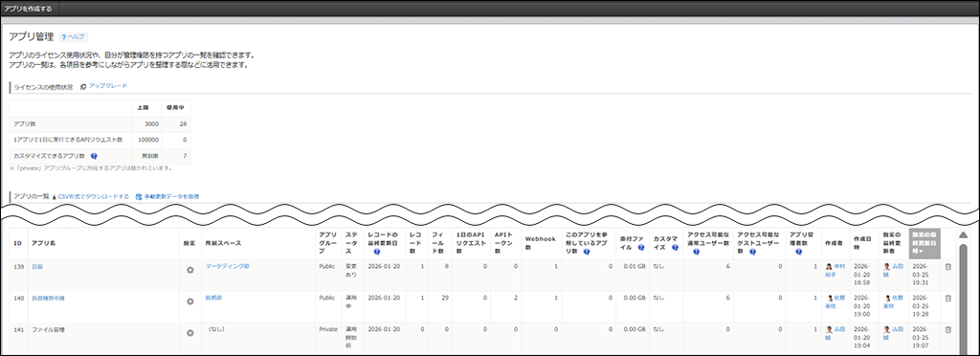Open the app name link in row 140
This screenshot has height=356, width=980.
(48, 299)
